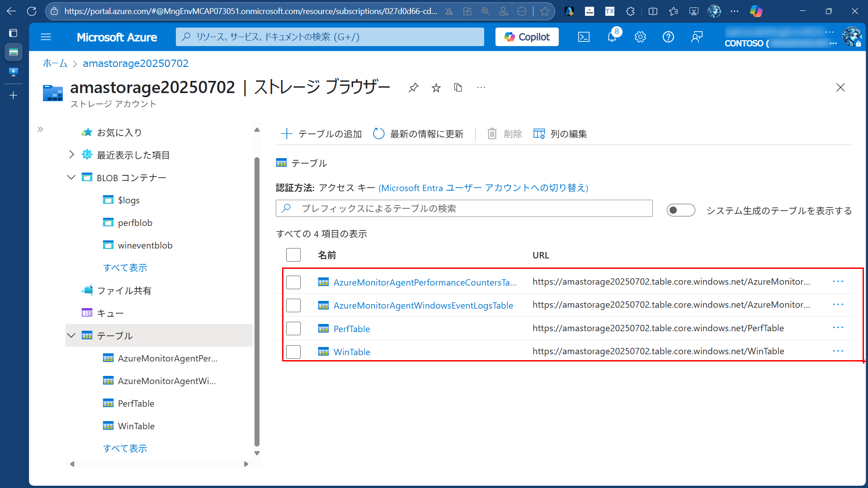This screenshot has width=868, height=488.
Task: Select WinTable in the tree
Action: 136,426
